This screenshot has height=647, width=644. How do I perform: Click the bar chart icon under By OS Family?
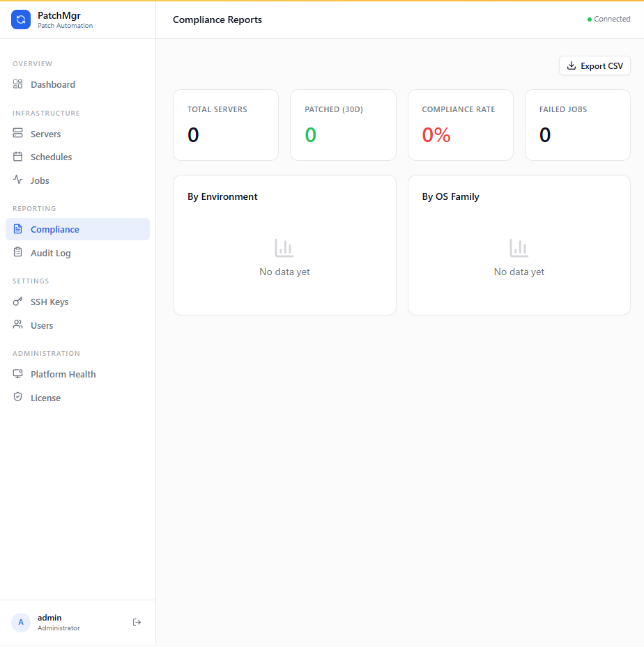[x=519, y=247]
